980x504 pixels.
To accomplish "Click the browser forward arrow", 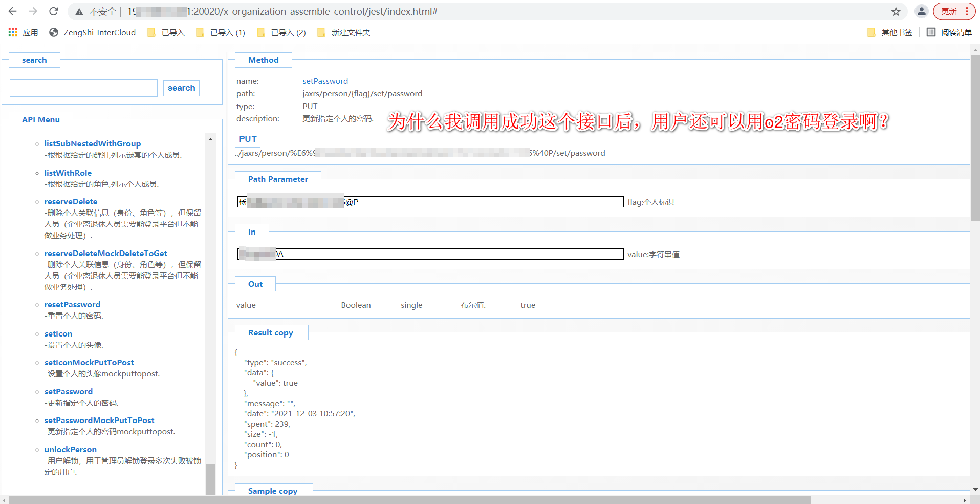I will click(x=33, y=11).
